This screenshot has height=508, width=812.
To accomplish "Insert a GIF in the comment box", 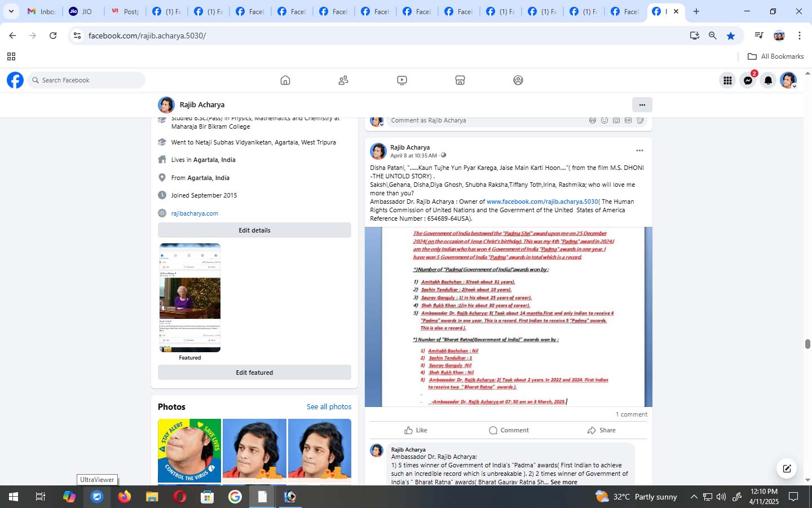I will (x=628, y=120).
